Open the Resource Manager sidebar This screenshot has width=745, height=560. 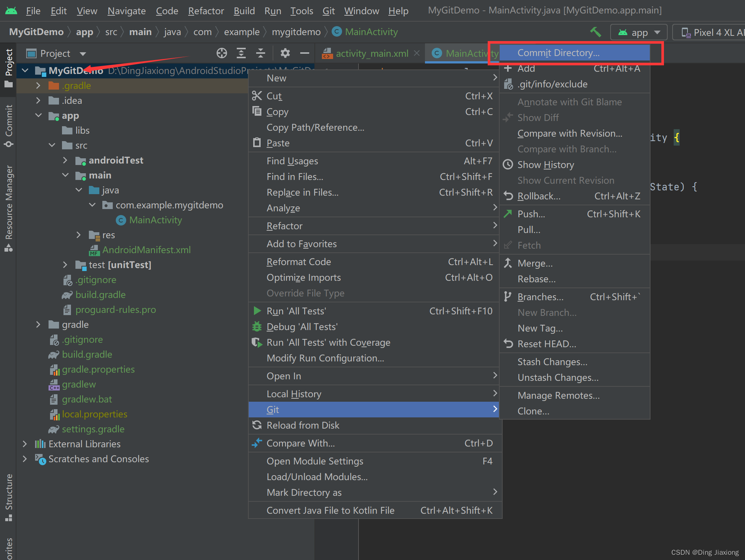[9, 208]
